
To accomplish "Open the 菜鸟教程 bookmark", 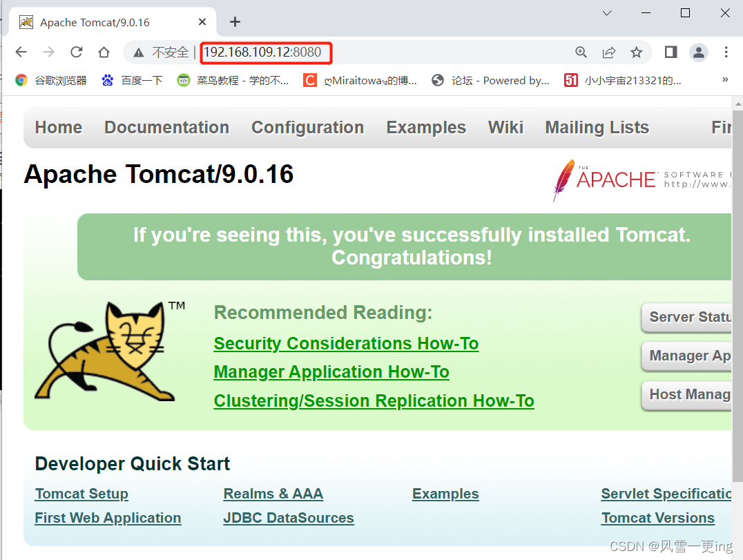I will point(233,81).
